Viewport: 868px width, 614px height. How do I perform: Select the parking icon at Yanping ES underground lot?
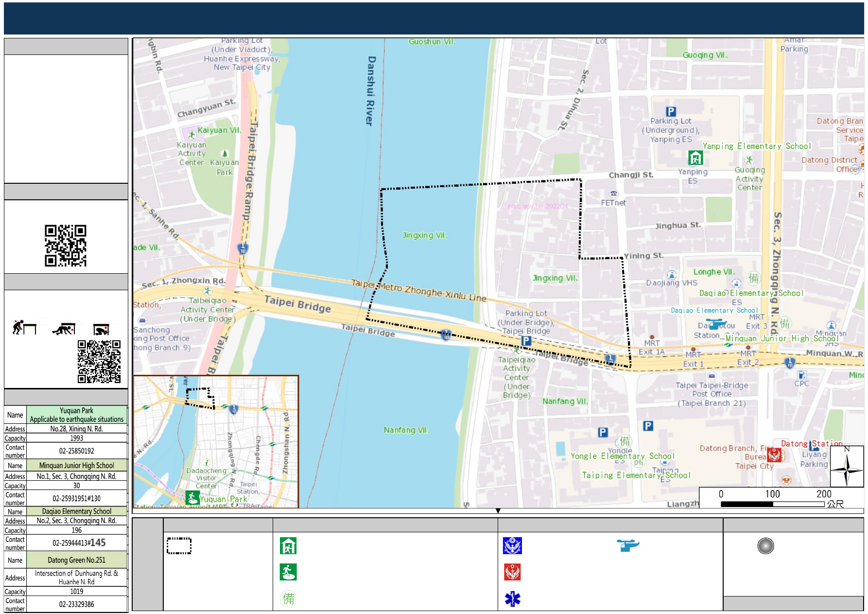[x=671, y=112]
